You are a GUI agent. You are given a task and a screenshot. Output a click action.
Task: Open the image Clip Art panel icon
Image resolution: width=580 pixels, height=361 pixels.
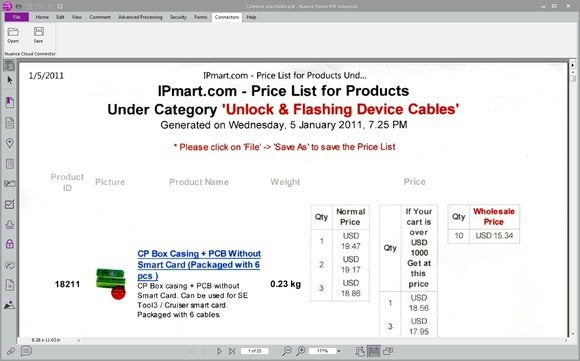pos(10,305)
